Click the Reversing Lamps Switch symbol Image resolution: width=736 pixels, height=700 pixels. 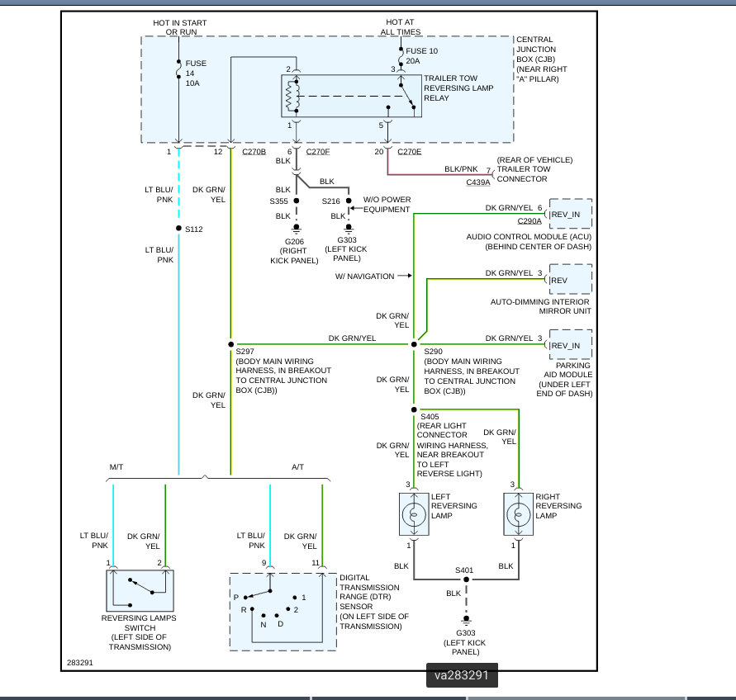(x=140, y=591)
